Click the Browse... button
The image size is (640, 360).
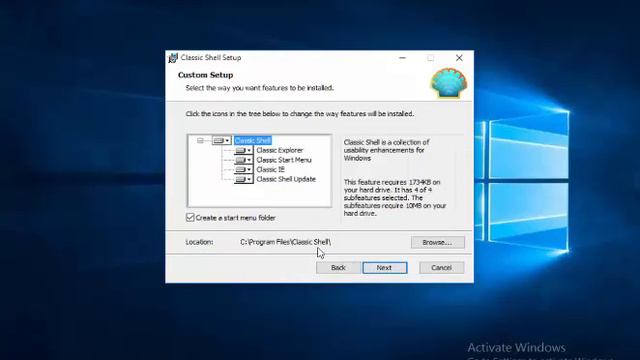[x=438, y=242]
